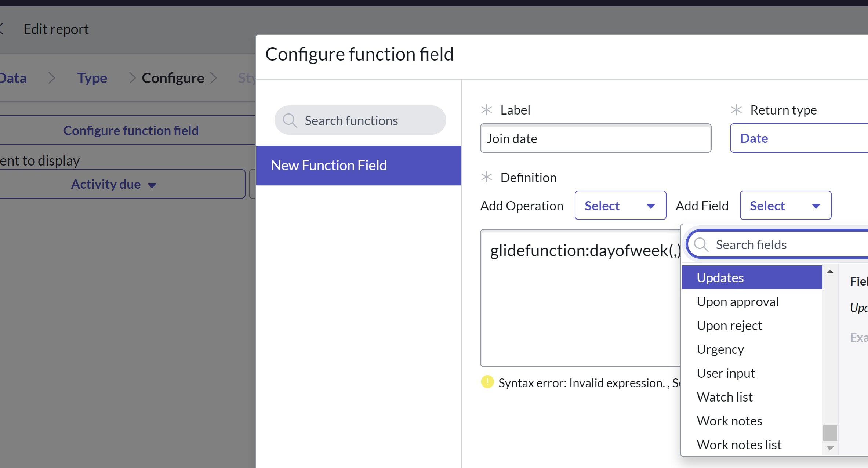Click scrollbar up arrow in field list
The width and height of the screenshot is (868, 468).
830,272
